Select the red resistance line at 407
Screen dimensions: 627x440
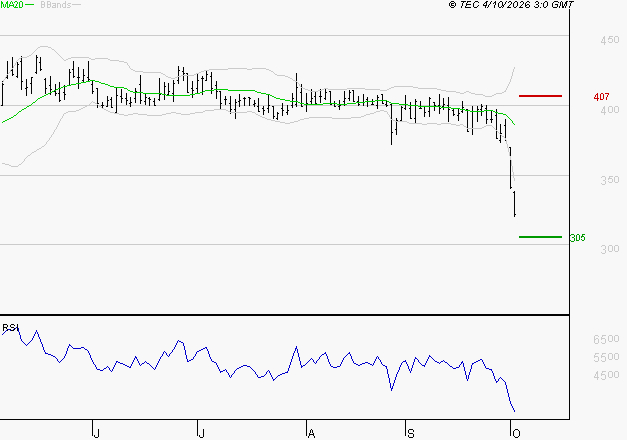540,96
